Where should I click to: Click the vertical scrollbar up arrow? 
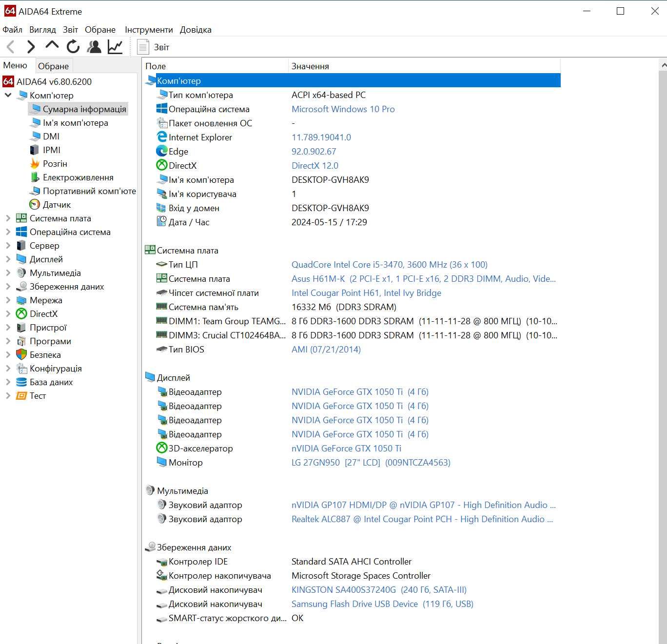663,64
